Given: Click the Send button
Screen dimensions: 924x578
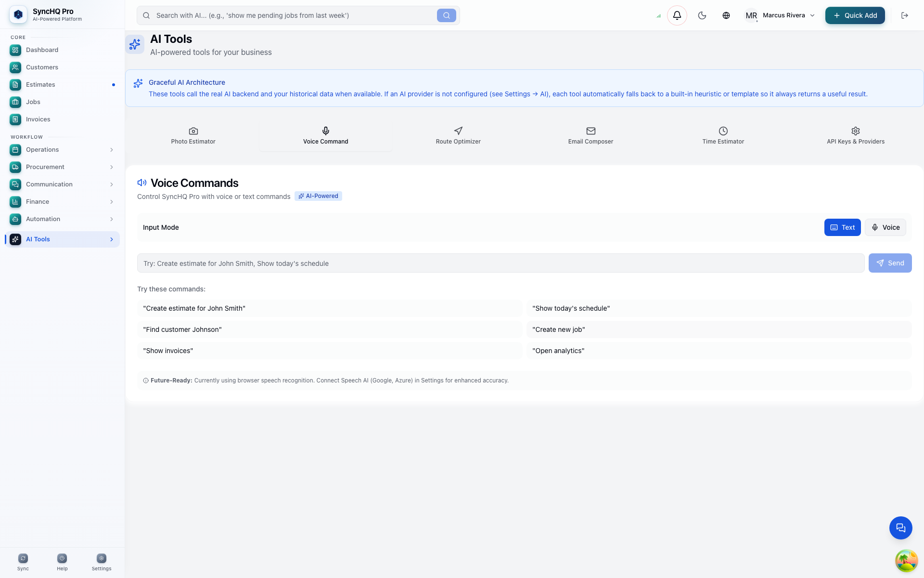Looking at the screenshot, I should 890,263.
